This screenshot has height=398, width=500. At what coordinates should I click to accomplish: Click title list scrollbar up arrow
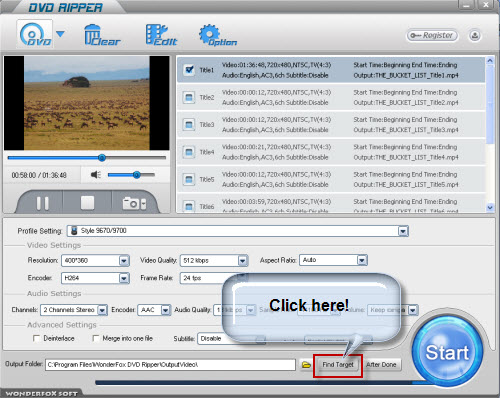[x=490, y=61]
